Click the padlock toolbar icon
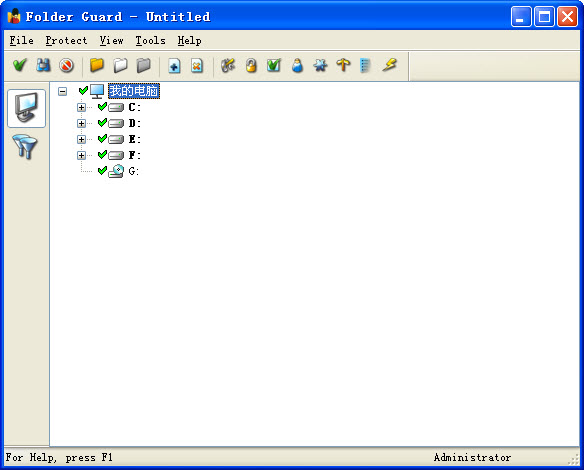584x470 pixels. point(251,66)
